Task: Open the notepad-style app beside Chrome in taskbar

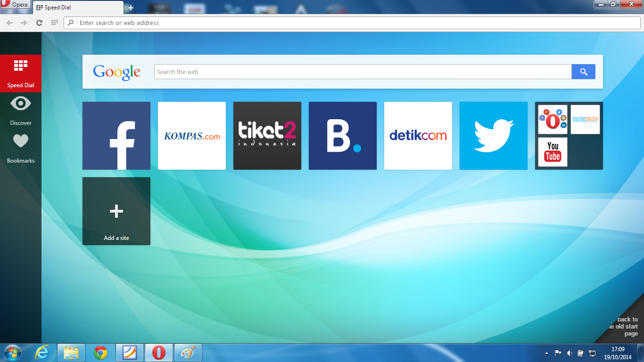Action: pyautogui.click(x=130, y=353)
